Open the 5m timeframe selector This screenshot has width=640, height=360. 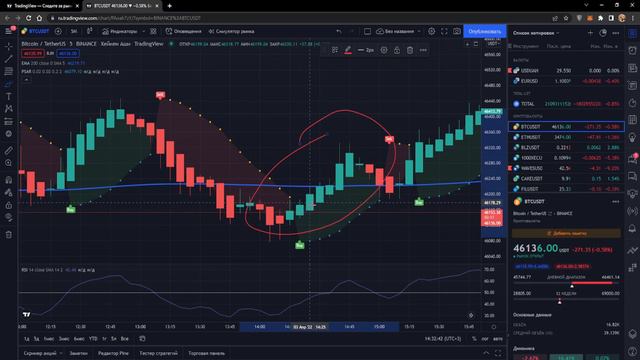tap(74, 31)
